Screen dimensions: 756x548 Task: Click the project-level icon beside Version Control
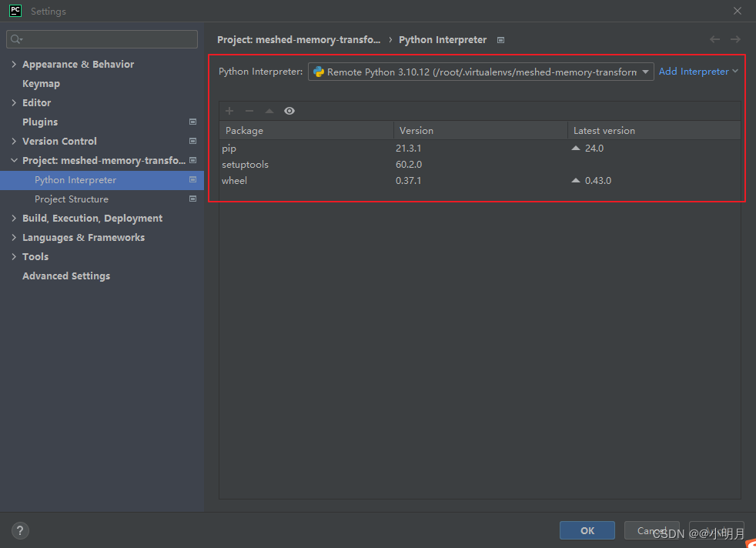[193, 141]
